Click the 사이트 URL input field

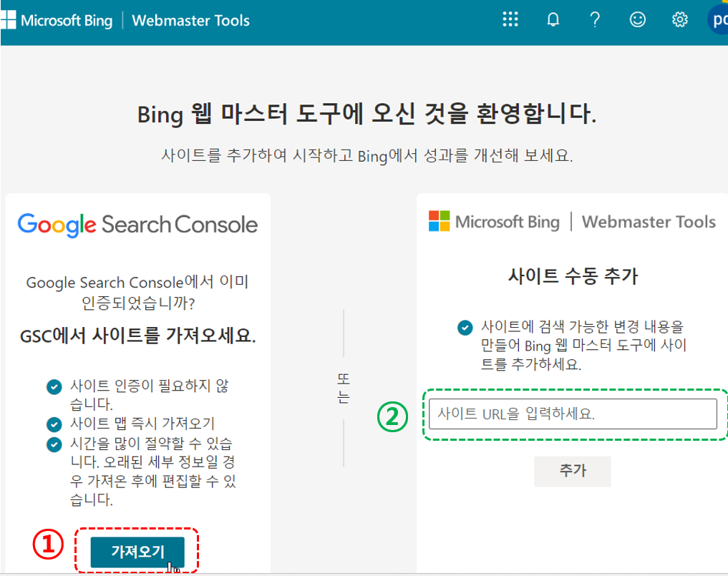(x=572, y=414)
